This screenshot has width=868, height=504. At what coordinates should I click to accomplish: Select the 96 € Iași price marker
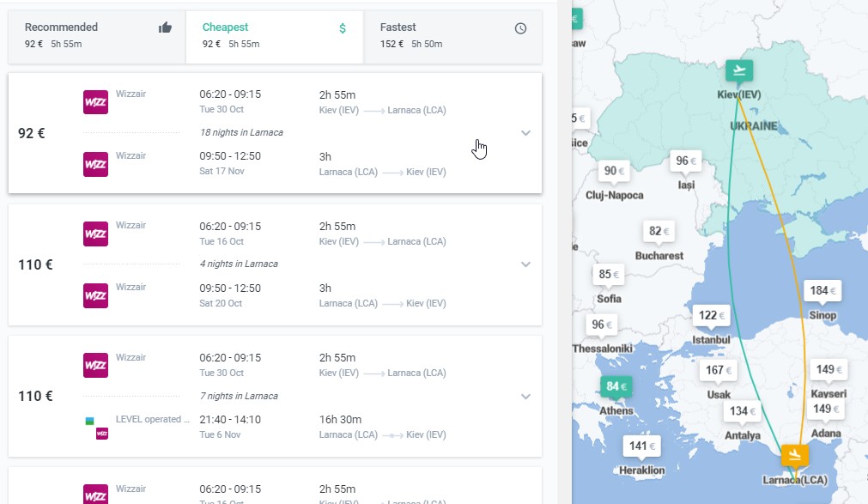click(685, 161)
